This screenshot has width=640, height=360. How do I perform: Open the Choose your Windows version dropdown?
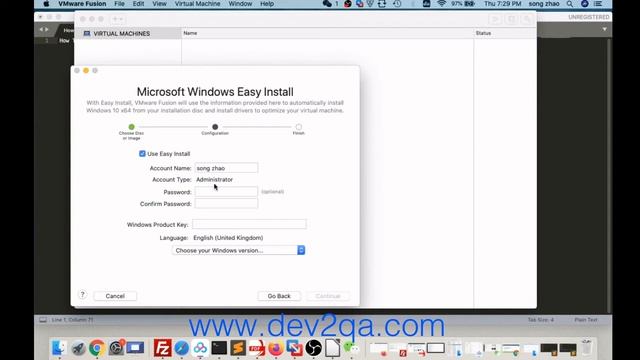click(238, 250)
